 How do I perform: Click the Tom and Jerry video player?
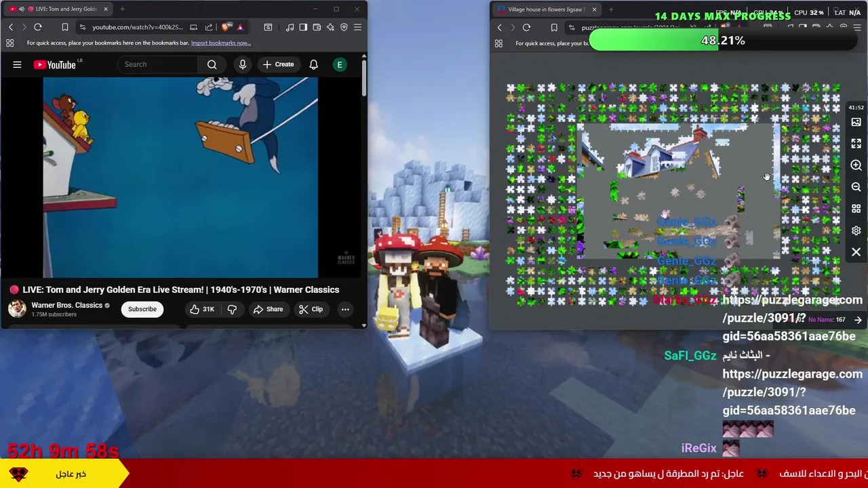180,178
